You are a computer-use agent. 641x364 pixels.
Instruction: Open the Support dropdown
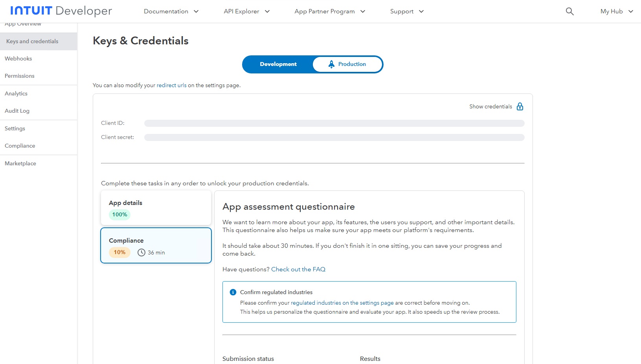pos(407,11)
